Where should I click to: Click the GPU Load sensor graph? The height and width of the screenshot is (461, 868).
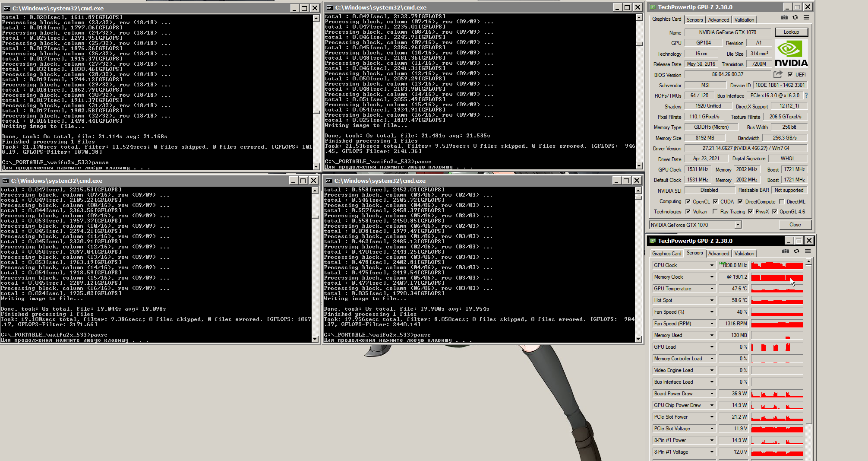(777, 347)
